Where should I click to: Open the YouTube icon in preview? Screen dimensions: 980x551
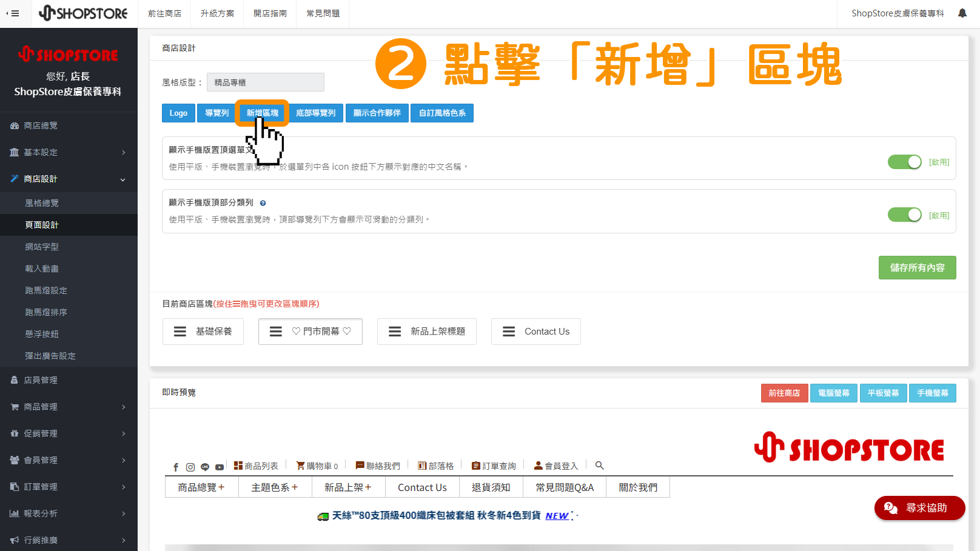pos(220,467)
